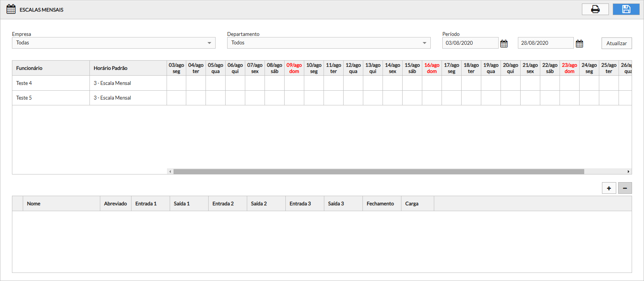Select the Teste 4 employee row
This screenshot has height=281, width=644.
pos(51,83)
